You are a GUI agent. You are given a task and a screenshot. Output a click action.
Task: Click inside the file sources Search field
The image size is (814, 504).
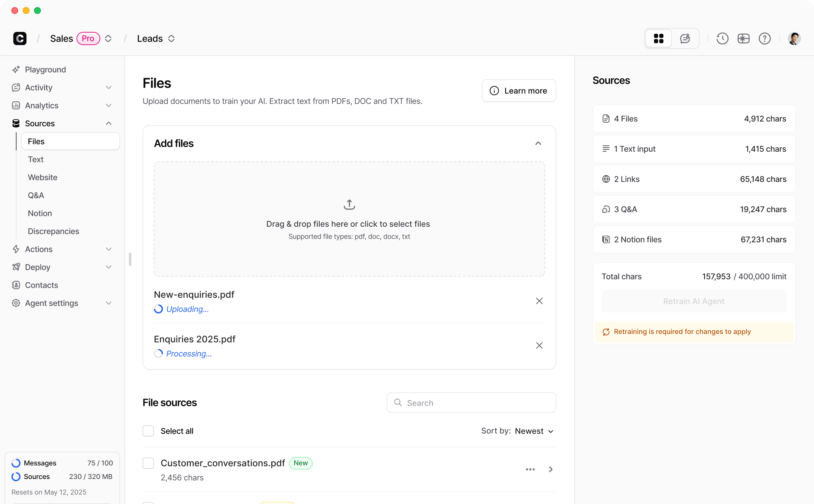[471, 402]
